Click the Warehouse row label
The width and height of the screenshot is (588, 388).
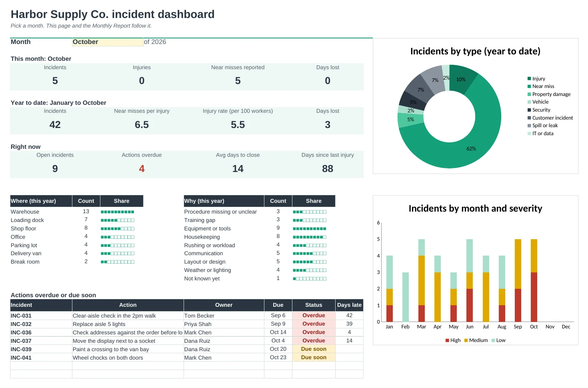25,212
